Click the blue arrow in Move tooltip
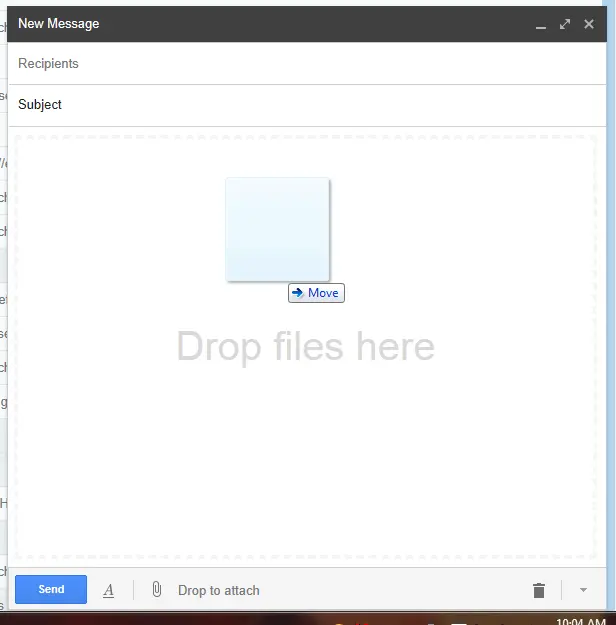Image resolution: width=616 pixels, height=625 pixels. pyautogui.click(x=298, y=293)
